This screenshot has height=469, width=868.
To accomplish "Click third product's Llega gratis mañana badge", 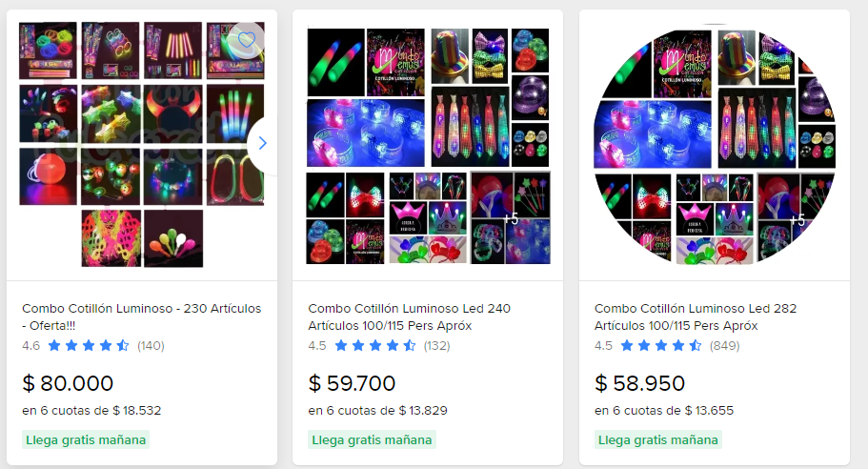I will coord(658,440).
